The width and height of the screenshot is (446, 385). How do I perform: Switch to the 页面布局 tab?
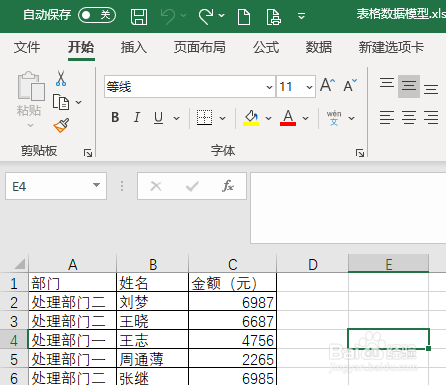pos(200,47)
